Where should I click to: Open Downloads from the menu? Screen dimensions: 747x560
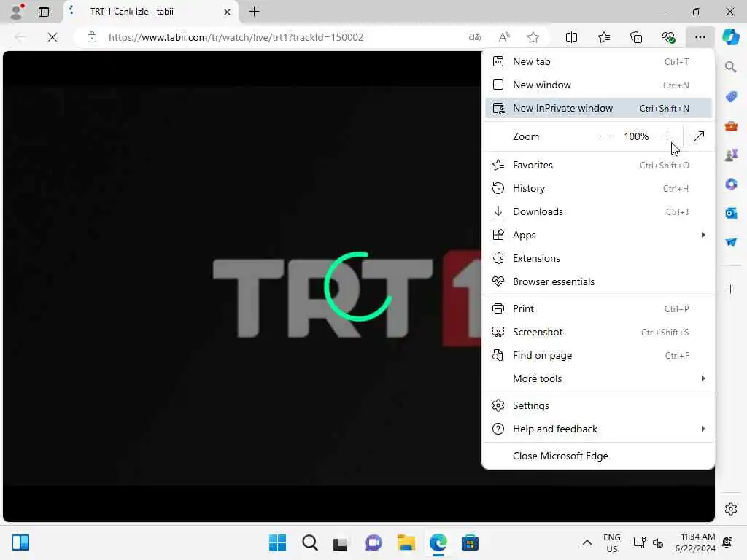598,212
